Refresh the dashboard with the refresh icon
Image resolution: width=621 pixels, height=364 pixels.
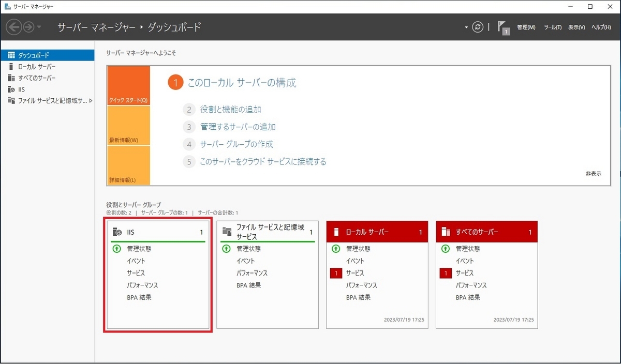[478, 27]
